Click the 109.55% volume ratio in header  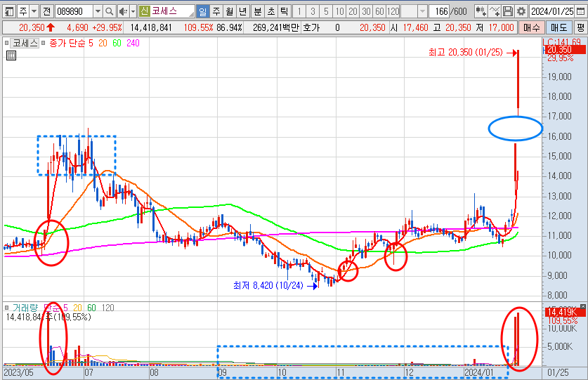(198, 28)
